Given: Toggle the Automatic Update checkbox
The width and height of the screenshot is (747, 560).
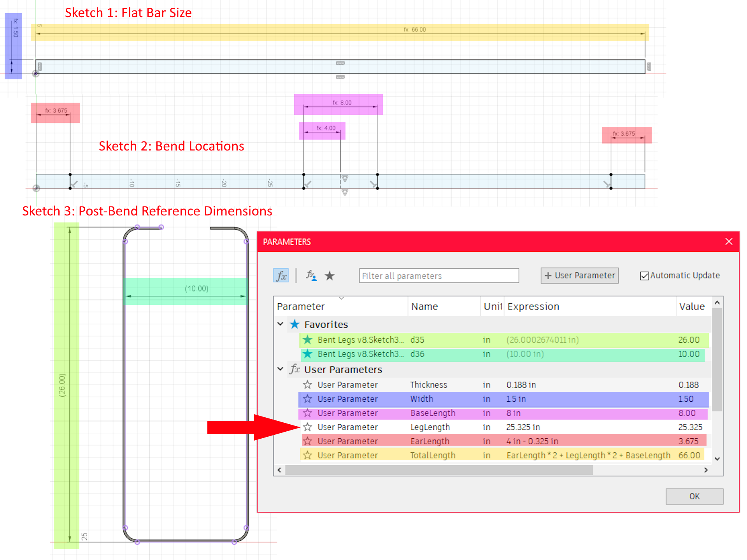Looking at the screenshot, I should click(x=644, y=276).
